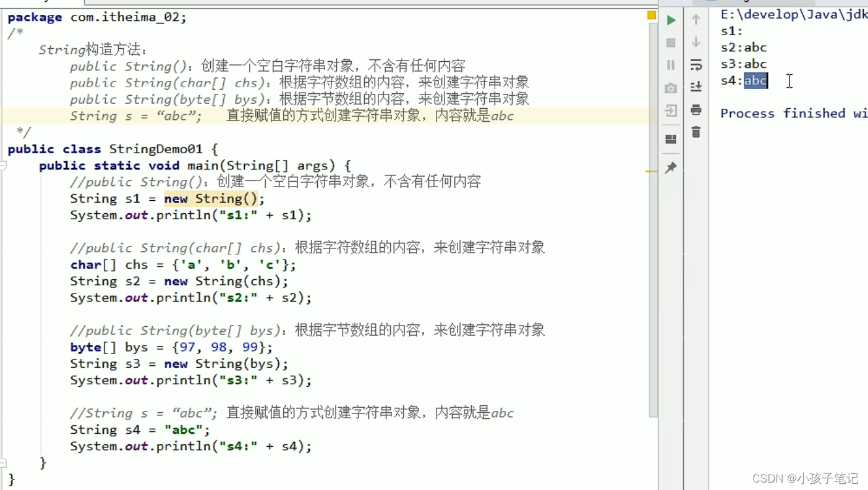Viewport: 868px width, 490px height.
Task: Click the Restore Layout icon
Action: [x=671, y=139]
